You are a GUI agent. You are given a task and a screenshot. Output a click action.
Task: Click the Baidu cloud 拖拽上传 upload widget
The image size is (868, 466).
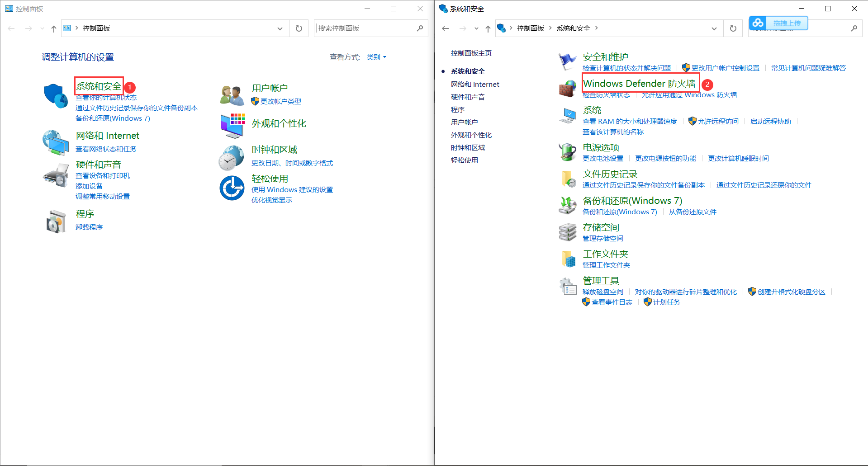[x=778, y=23]
